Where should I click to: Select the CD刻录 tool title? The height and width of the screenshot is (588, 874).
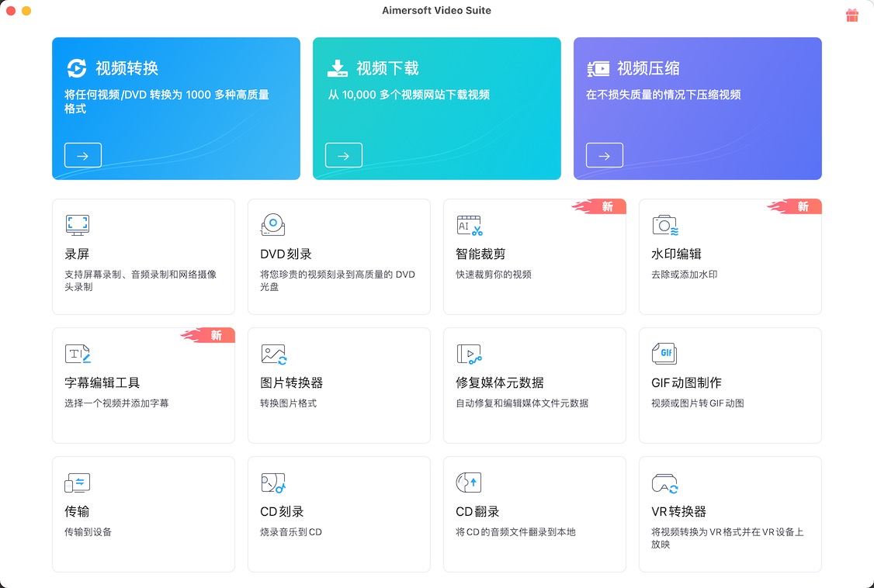(282, 511)
